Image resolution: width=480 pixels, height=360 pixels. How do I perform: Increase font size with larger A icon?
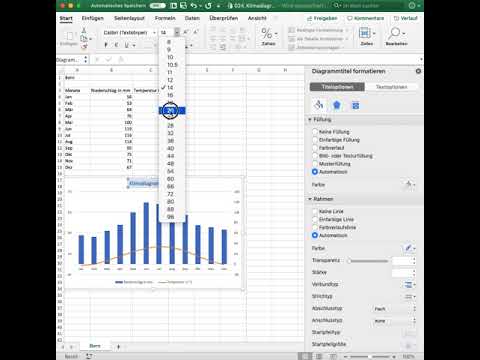coord(186,32)
